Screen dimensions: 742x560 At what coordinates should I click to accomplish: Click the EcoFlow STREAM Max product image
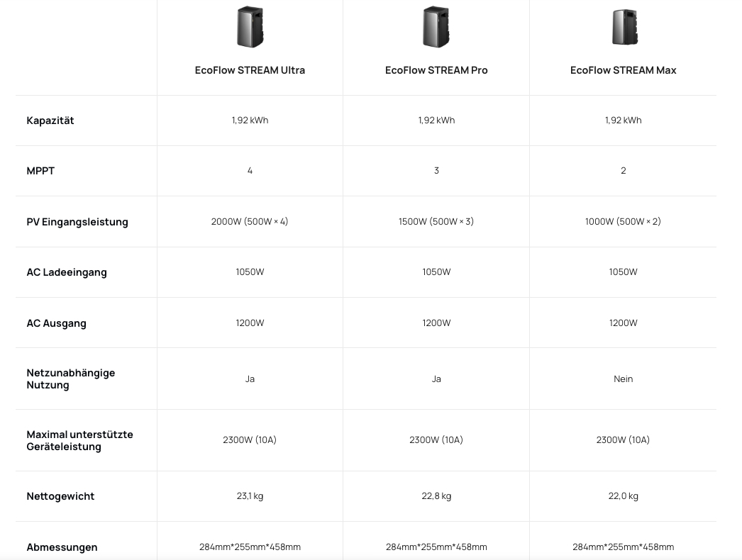[x=624, y=27]
